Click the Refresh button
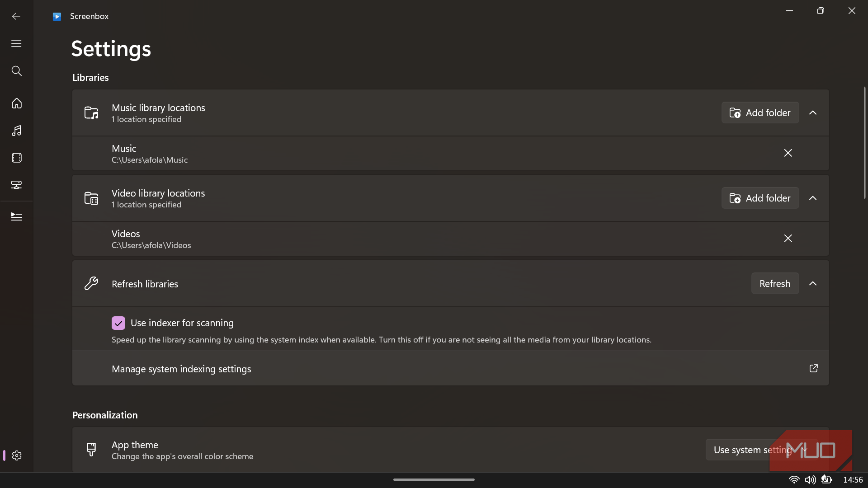The image size is (868, 488). [775, 283]
